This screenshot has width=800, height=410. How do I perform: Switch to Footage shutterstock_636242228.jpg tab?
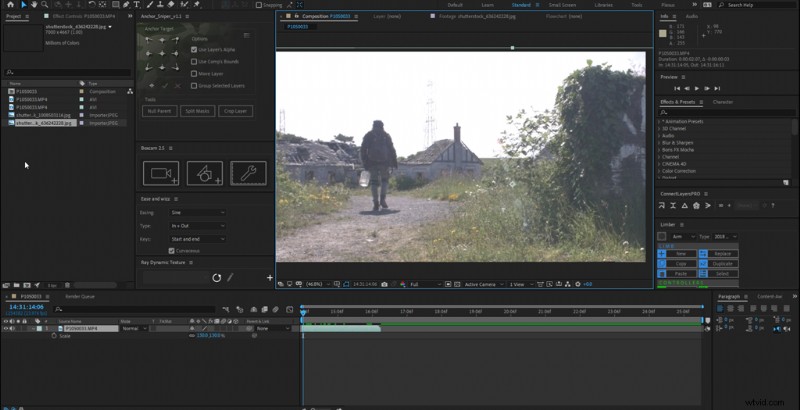(477, 16)
